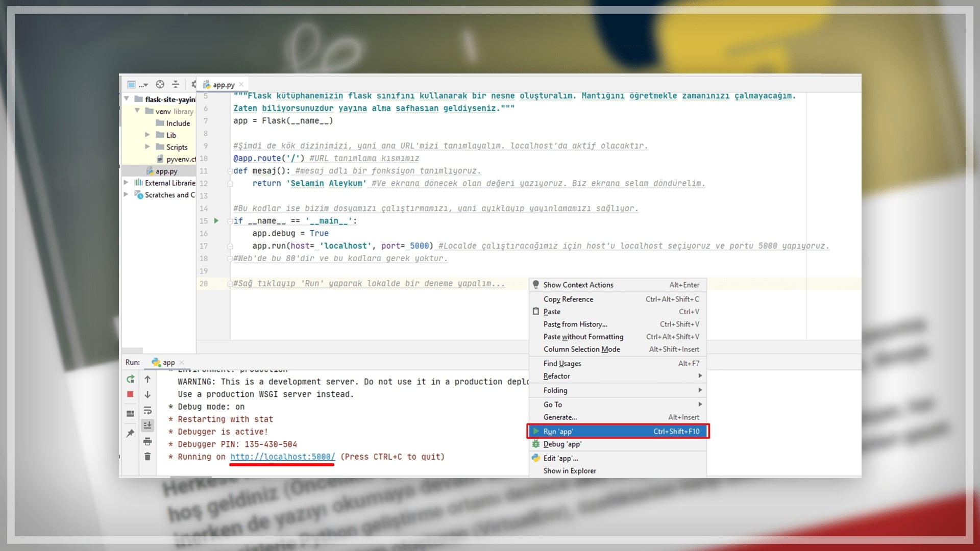Choose Debug 'app' from the context menu
Image resolution: width=980 pixels, height=551 pixels.
pos(562,444)
